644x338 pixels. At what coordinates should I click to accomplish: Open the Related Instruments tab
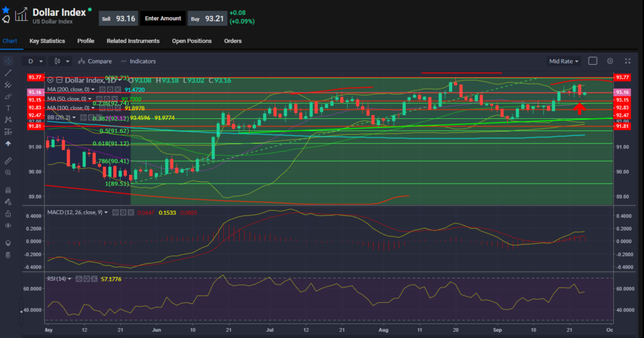coord(133,41)
